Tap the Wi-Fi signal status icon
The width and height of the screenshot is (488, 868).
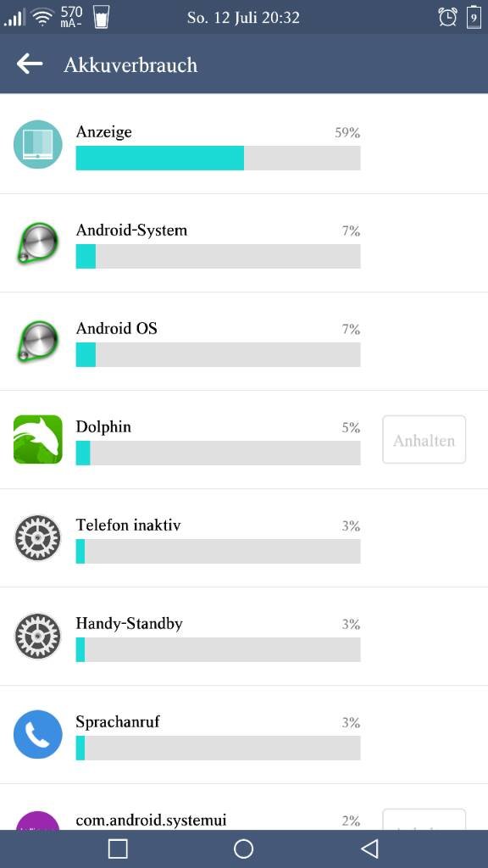[x=42, y=17]
